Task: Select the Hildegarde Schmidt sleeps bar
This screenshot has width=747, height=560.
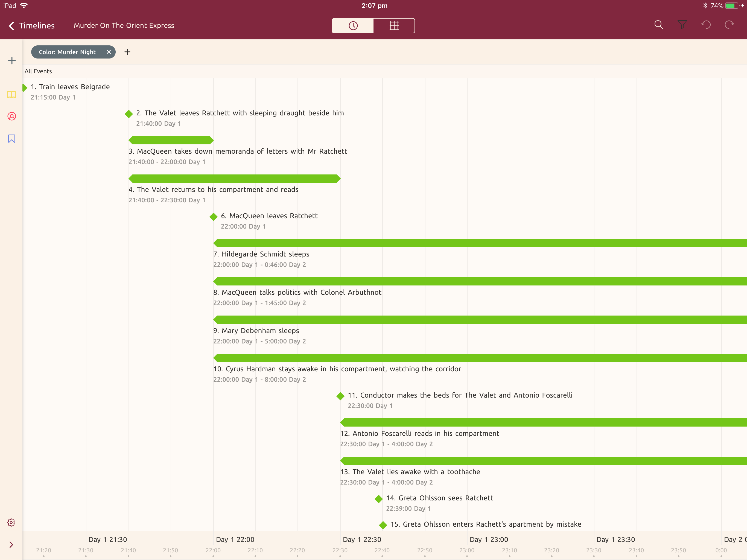Action: (x=480, y=243)
